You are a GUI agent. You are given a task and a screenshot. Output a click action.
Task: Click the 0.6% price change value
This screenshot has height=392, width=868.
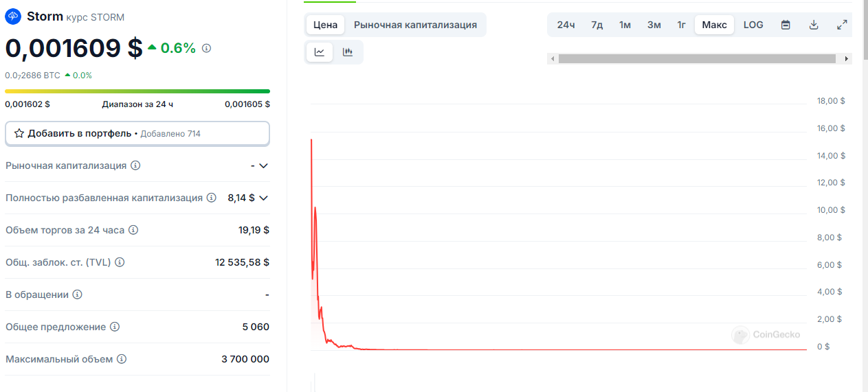coord(178,48)
